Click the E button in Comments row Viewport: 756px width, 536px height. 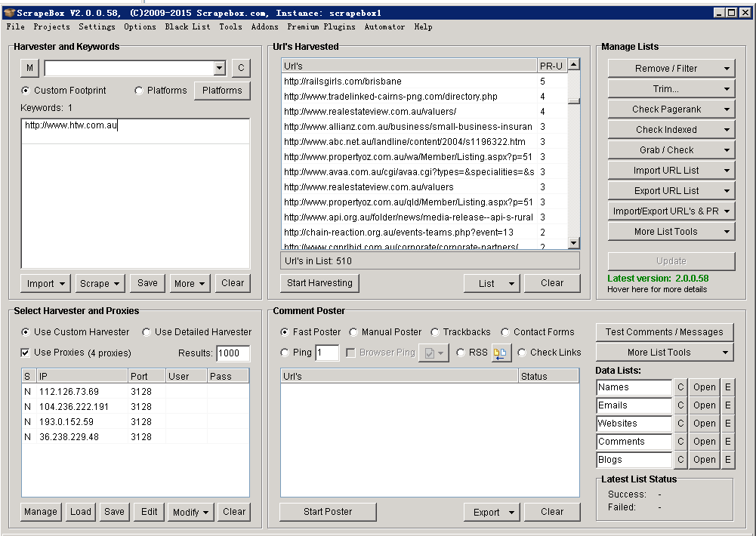click(727, 442)
